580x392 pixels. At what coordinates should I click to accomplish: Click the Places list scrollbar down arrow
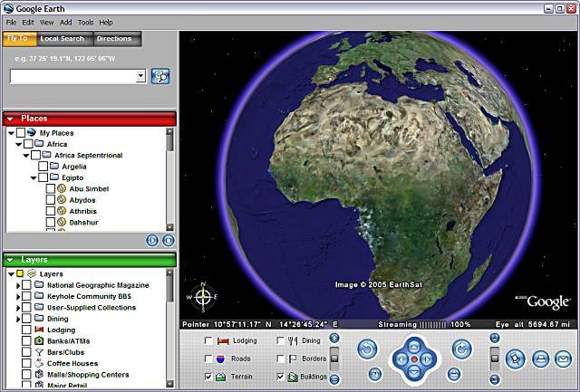pyautogui.click(x=169, y=227)
